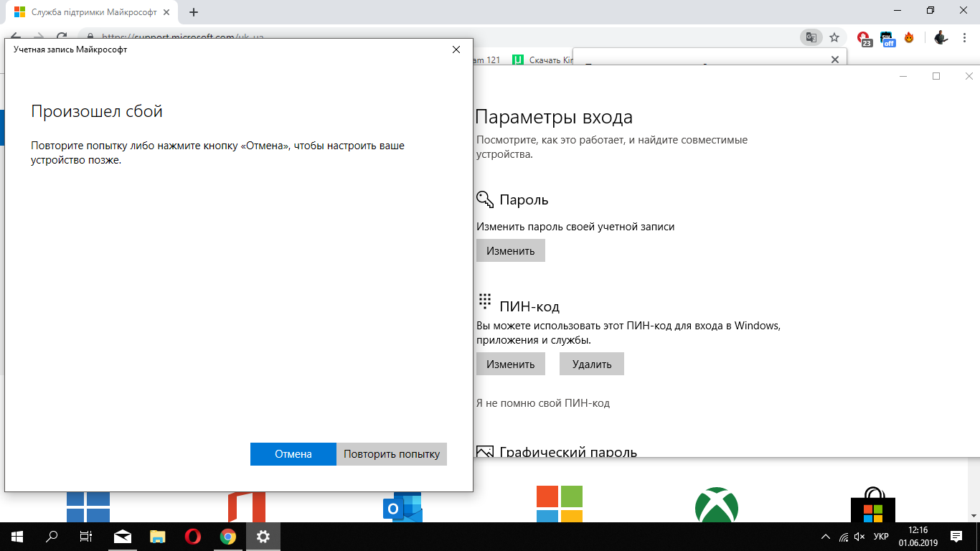Image resolution: width=980 pixels, height=551 pixels.
Task: Close the translate popup with its X
Action: [834, 60]
